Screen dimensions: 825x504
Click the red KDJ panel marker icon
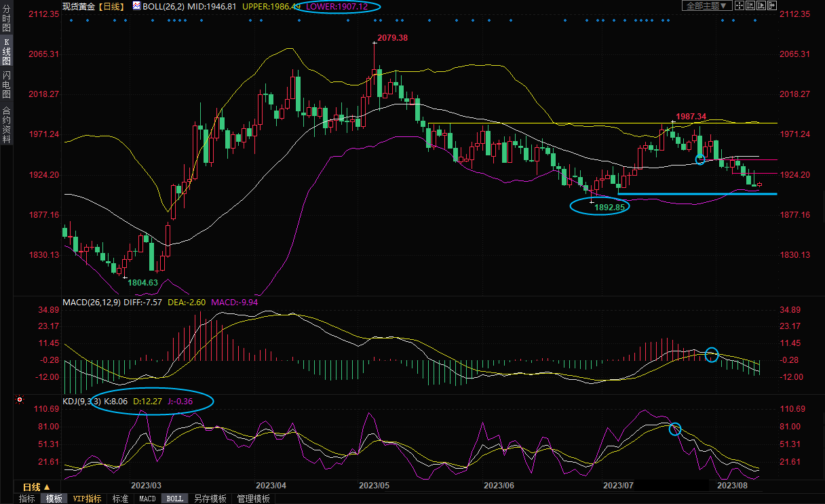click(20, 400)
